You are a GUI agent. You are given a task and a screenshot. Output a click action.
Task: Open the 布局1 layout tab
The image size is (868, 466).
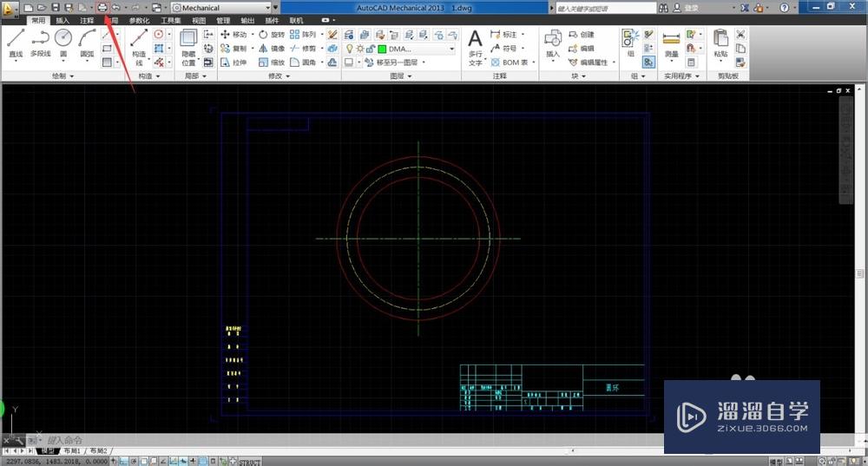[x=69, y=451]
